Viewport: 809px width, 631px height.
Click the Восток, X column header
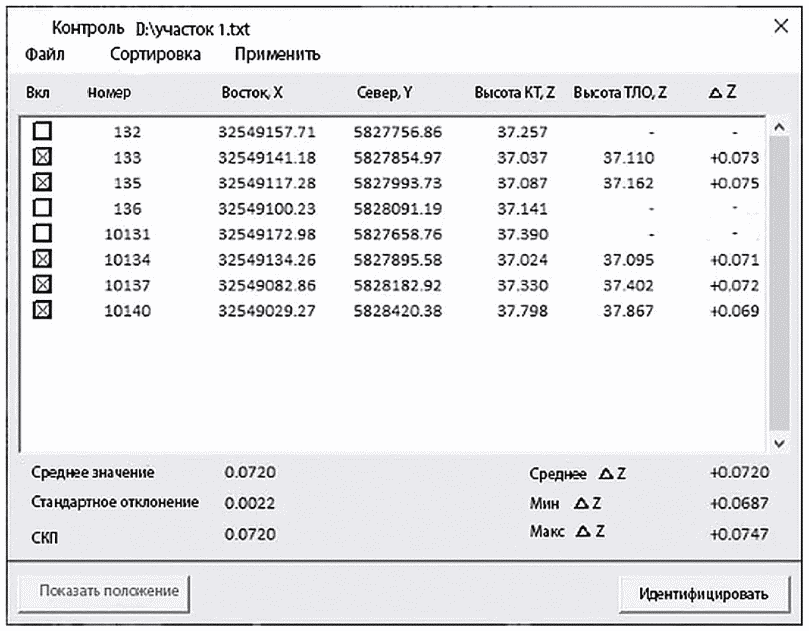(252, 93)
